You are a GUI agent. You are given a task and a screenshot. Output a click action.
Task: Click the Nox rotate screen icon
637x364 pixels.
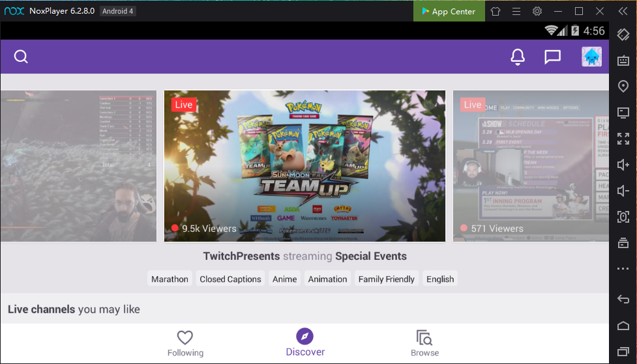[623, 35]
